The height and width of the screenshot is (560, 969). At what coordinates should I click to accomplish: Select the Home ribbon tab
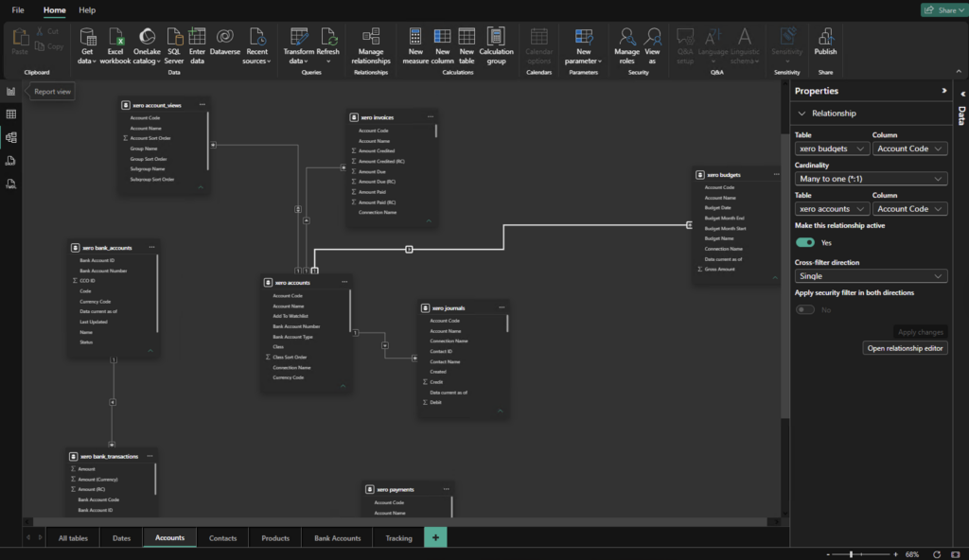[54, 9]
